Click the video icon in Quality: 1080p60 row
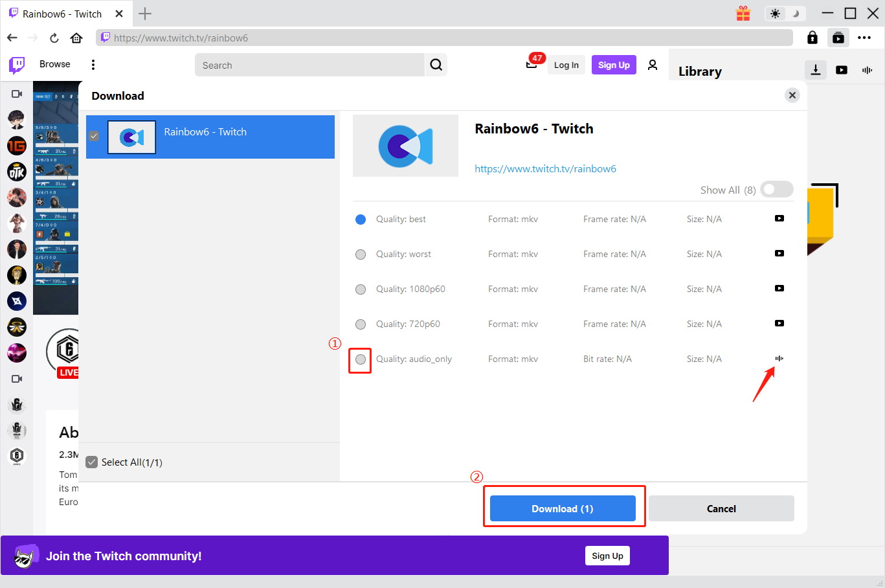Viewport: 885px width, 588px height. point(779,288)
